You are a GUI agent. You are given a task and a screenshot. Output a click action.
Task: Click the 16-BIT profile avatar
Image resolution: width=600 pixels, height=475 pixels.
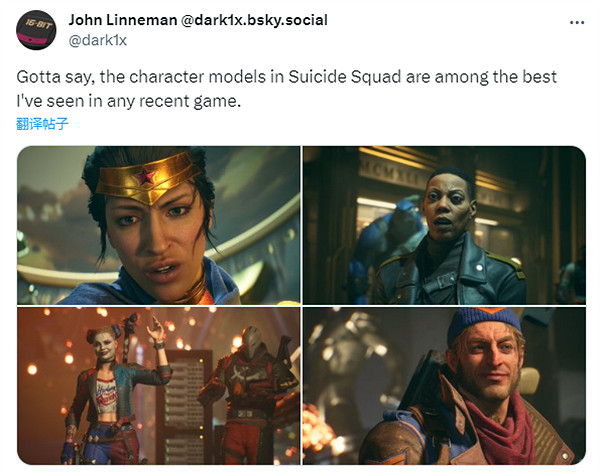coord(36,30)
